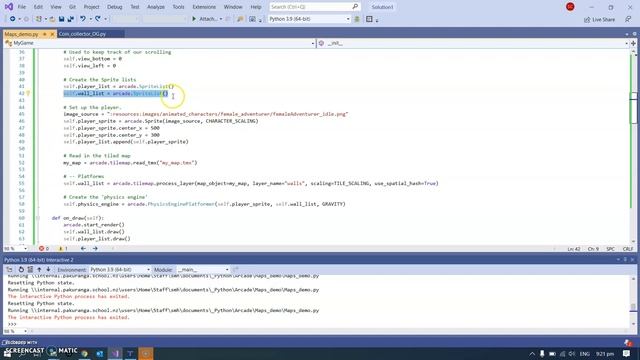Screen dimensions: 640x360
Task: Click the Windows Start button
Action: pyautogui.click(x=7, y=353)
